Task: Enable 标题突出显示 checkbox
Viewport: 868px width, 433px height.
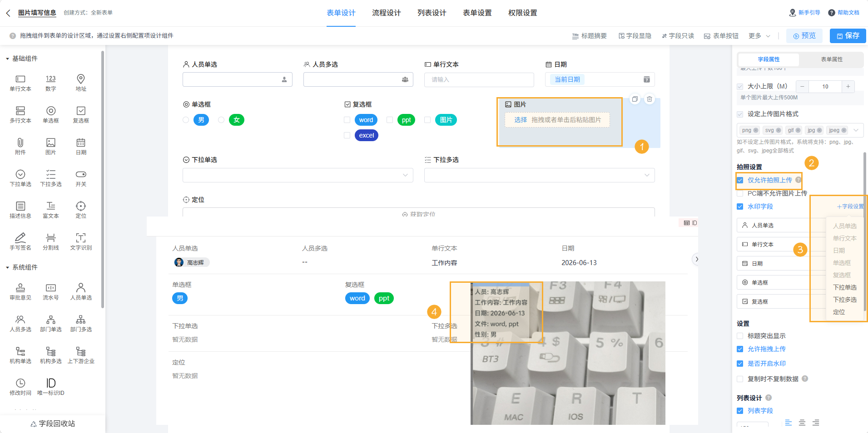Action: pos(740,336)
